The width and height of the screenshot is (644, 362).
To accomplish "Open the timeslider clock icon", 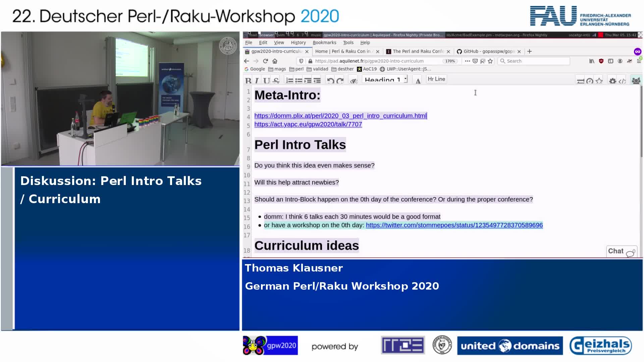I will point(589,80).
